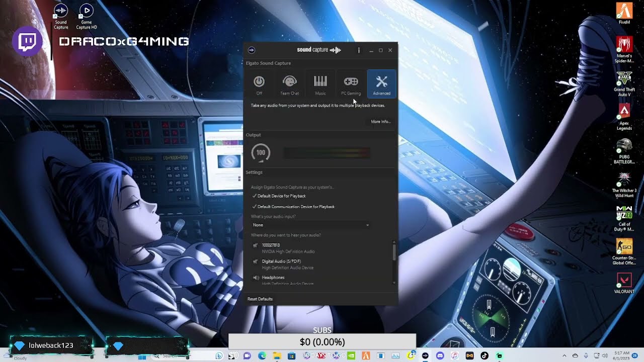Click the Elgato Sound Capture taskbar icon
644x362 pixels.
425,356
